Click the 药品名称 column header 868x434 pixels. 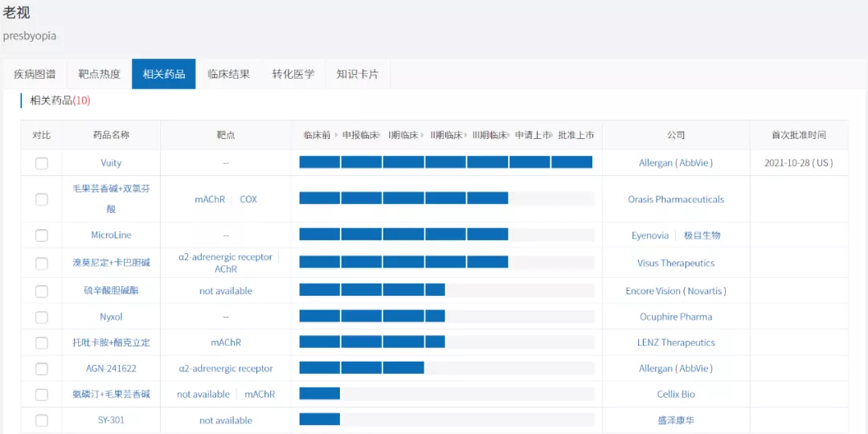pos(111,135)
